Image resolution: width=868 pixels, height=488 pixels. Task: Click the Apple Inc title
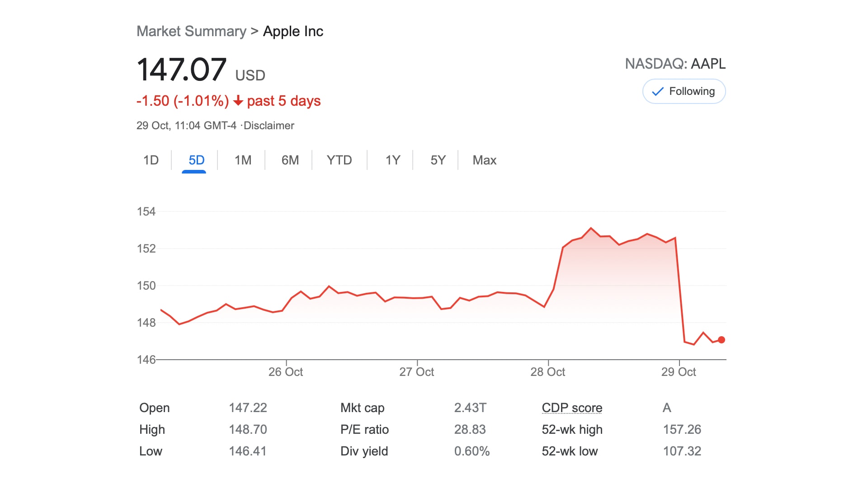pos(293,31)
